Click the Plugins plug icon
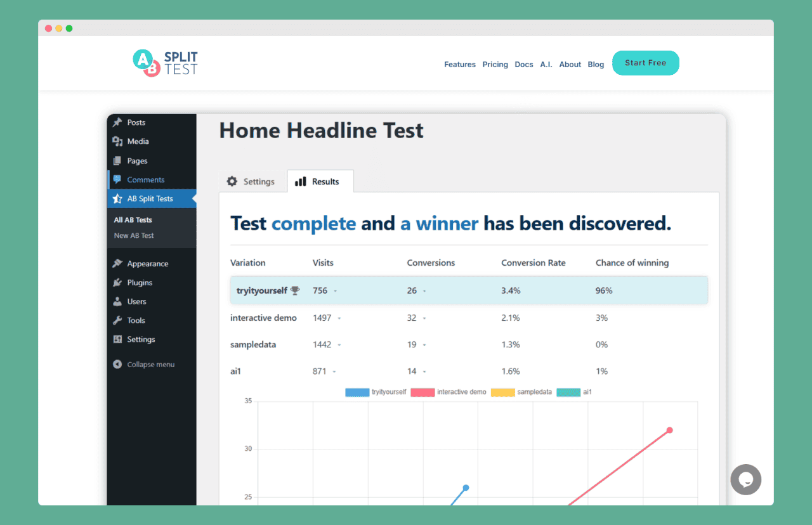 coord(117,283)
